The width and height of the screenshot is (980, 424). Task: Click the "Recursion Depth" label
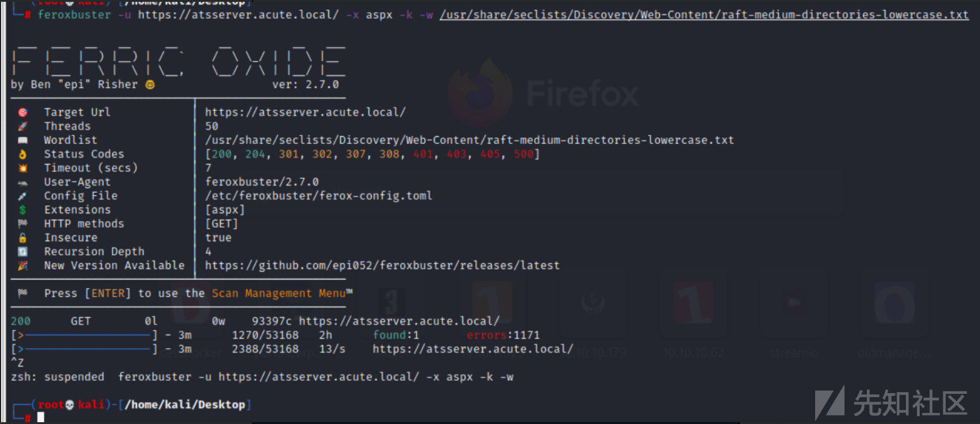click(94, 252)
